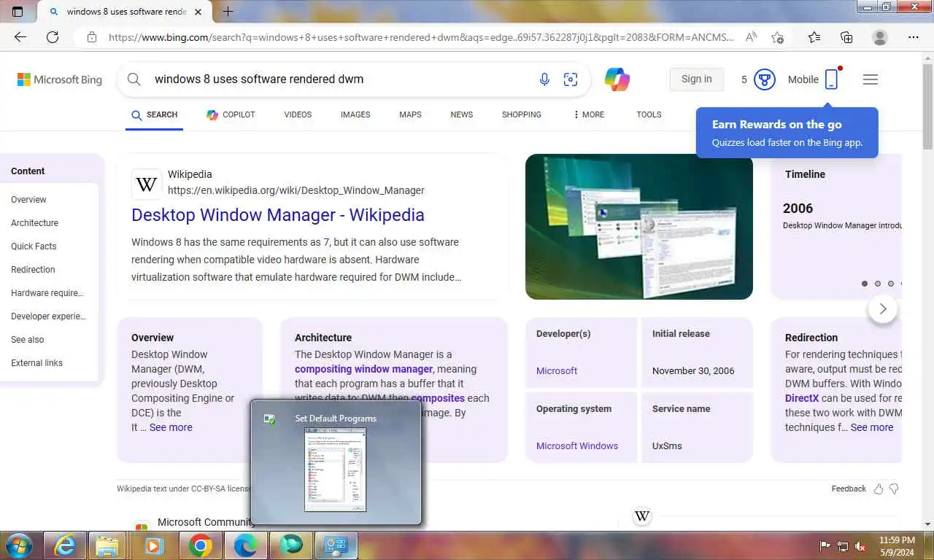This screenshot has height=560, width=934.
Task: Open the Edge profile avatar
Action: 880,37
